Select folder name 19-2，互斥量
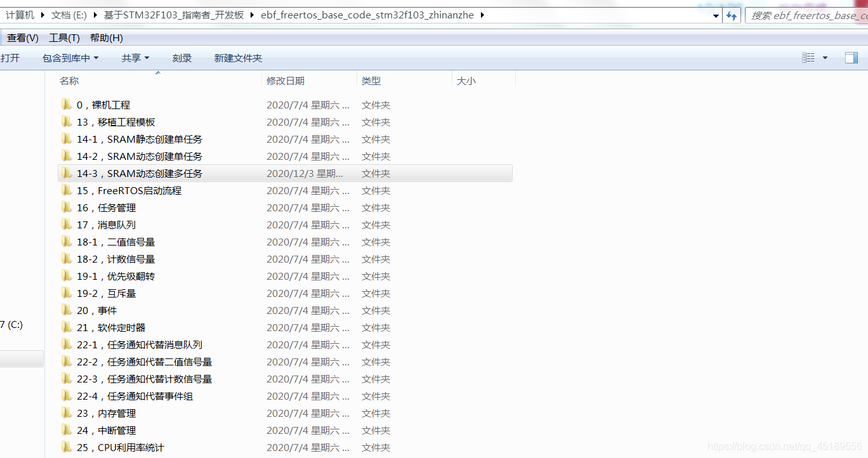Screen dimensions: 868x458 (x=106, y=293)
